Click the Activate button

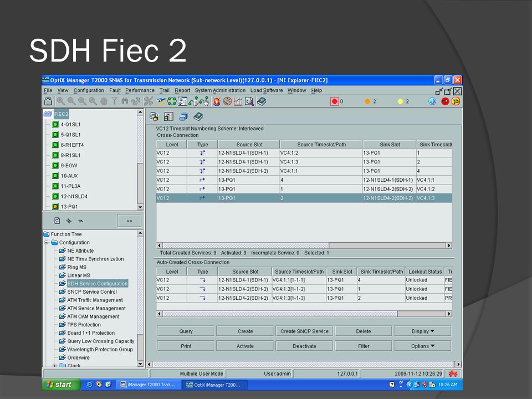pyautogui.click(x=245, y=346)
